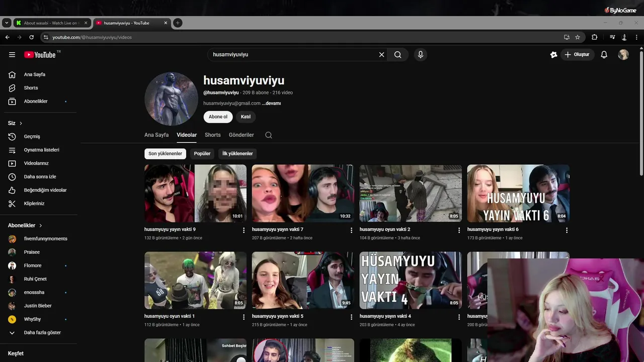The image size is (644, 362).
Task: Open the husamyuyu oyun vakti 2 thumbnail
Action: click(x=411, y=194)
